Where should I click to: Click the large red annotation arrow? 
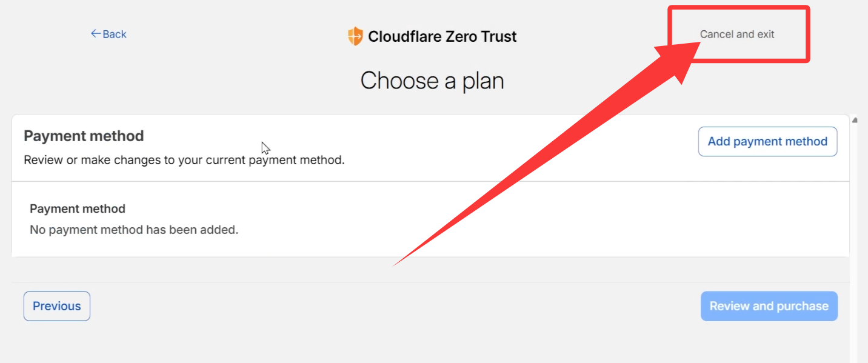coord(546,156)
